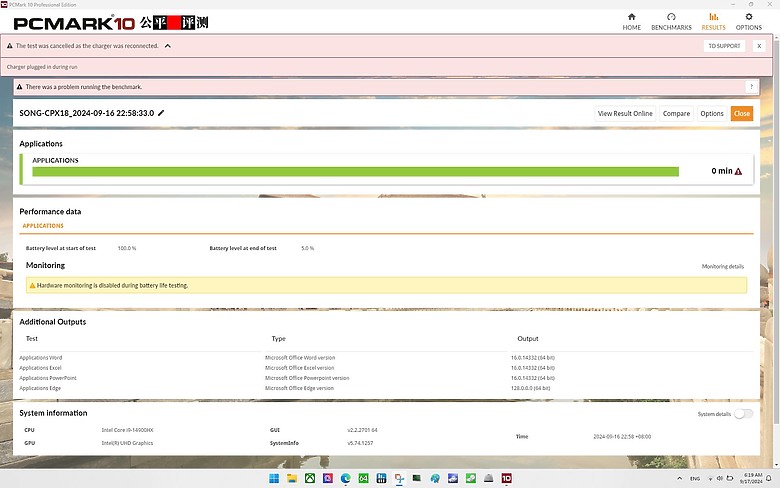Click View Result Online button
The width and height of the screenshot is (780, 488).
[x=625, y=113]
